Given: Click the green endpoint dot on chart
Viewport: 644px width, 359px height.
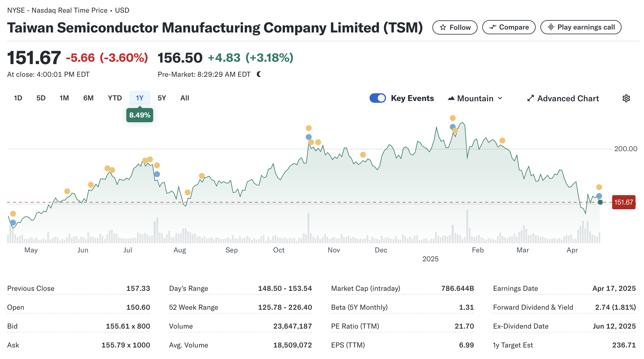Looking at the screenshot, I should pos(600,202).
